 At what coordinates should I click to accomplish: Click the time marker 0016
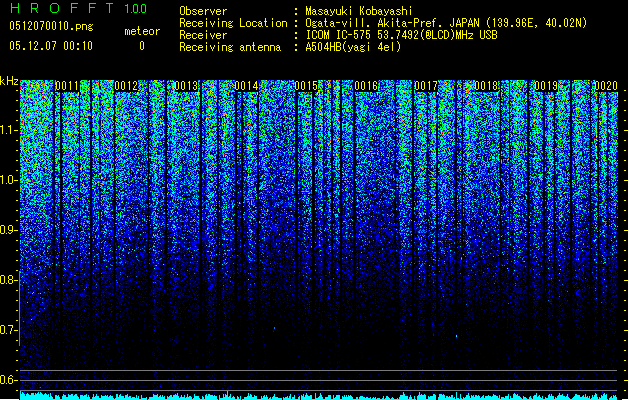pos(366,86)
